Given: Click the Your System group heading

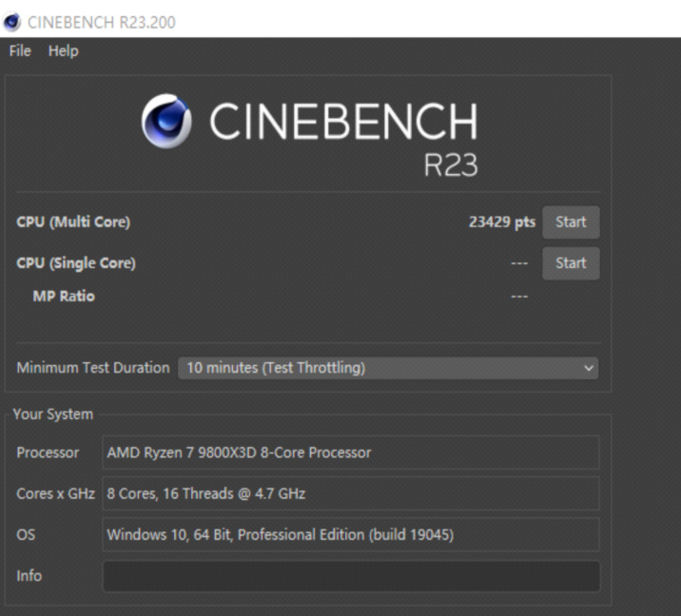Looking at the screenshot, I should (53, 414).
